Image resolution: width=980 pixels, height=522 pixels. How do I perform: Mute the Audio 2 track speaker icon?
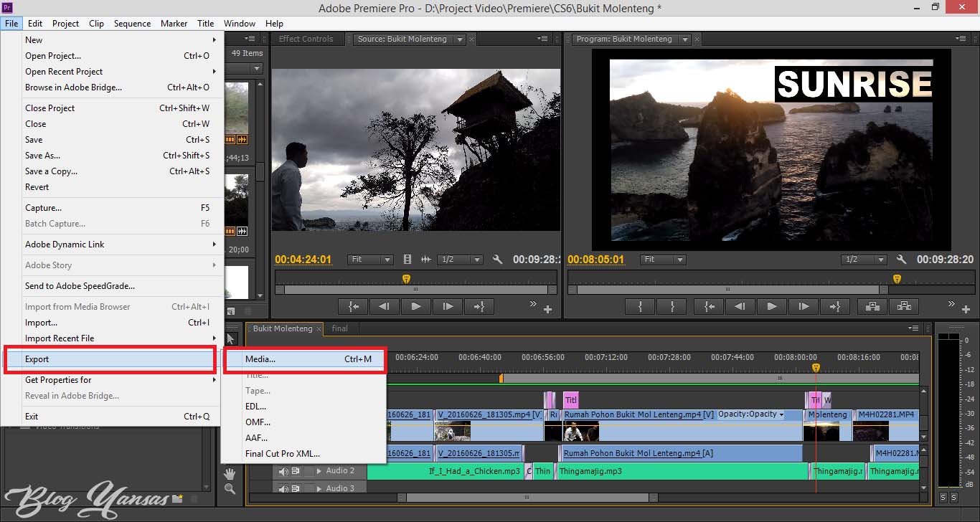click(283, 471)
